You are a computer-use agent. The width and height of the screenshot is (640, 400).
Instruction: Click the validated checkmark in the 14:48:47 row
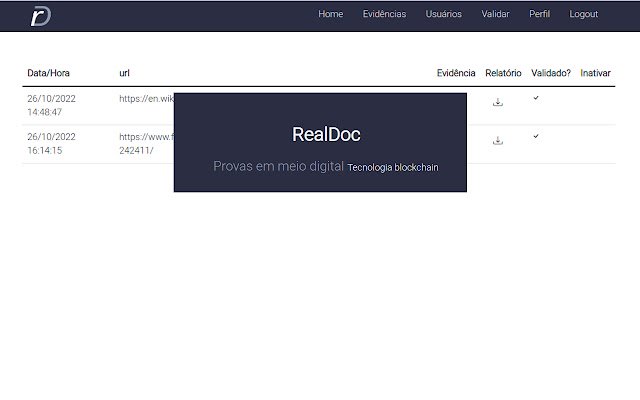coord(536,98)
